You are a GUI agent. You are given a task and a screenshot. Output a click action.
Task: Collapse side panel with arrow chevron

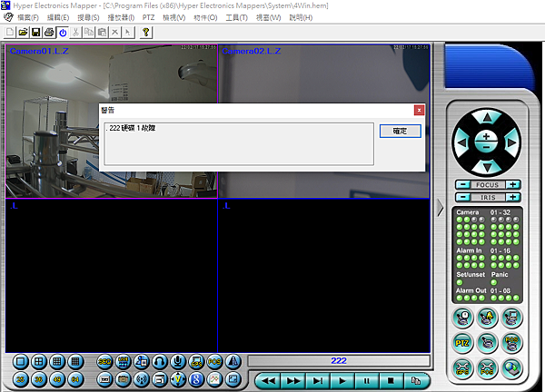441,208
